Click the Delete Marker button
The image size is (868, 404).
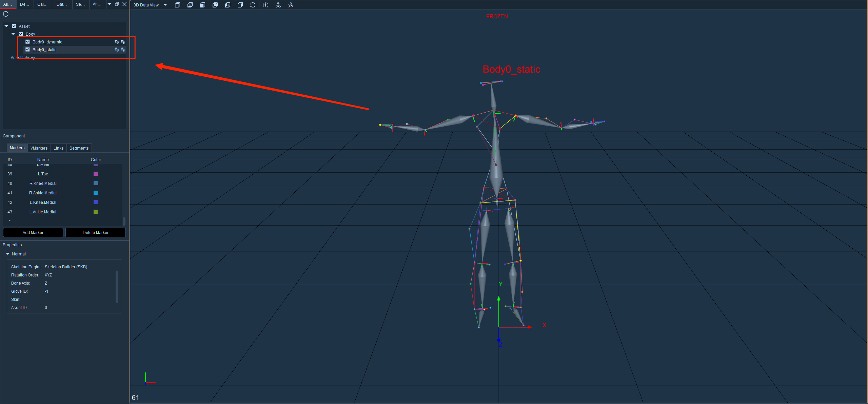tap(96, 233)
